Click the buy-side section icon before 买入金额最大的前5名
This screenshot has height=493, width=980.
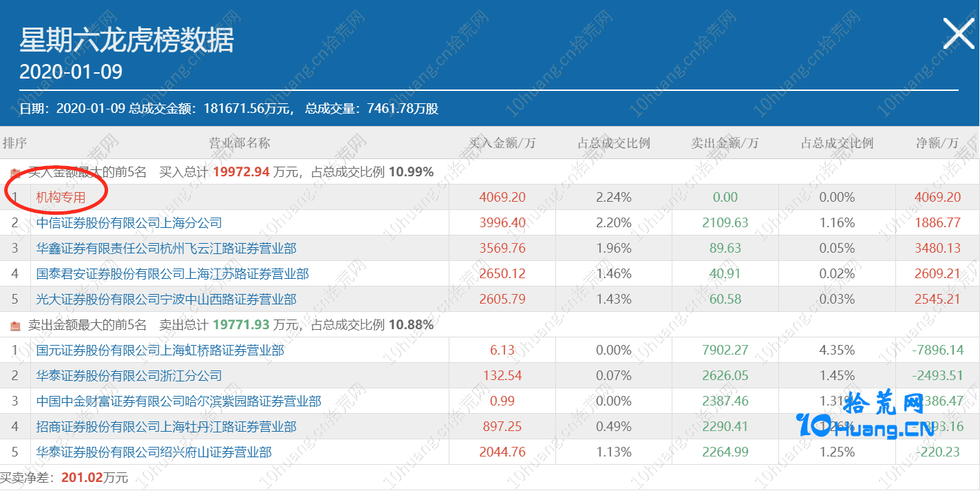[x=15, y=172]
